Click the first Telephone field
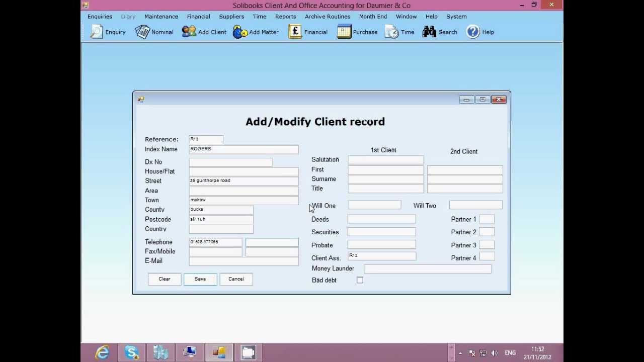This screenshot has width=644, height=362. 216,242
